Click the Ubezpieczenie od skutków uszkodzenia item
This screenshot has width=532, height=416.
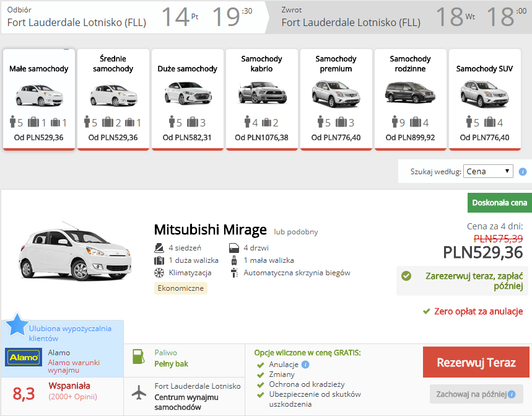click(x=315, y=399)
